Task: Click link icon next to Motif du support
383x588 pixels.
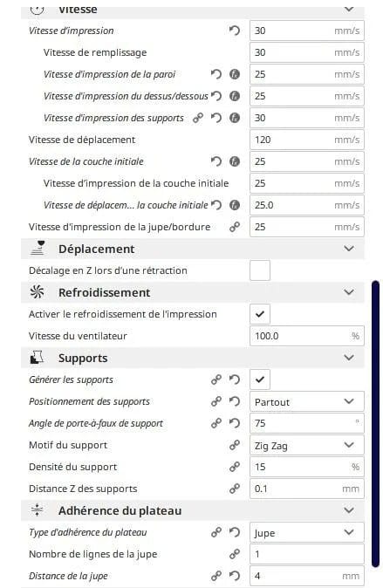Action: pyautogui.click(x=235, y=445)
